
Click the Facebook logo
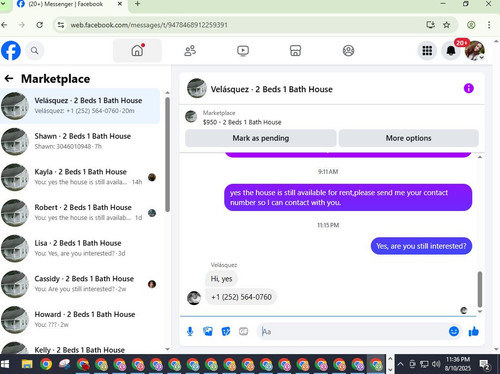click(x=11, y=51)
